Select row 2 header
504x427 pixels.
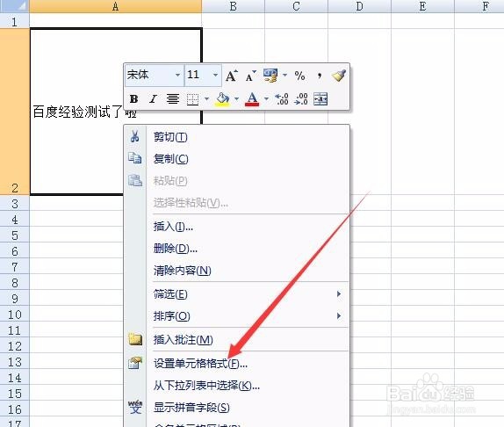(x=14, y=112)
